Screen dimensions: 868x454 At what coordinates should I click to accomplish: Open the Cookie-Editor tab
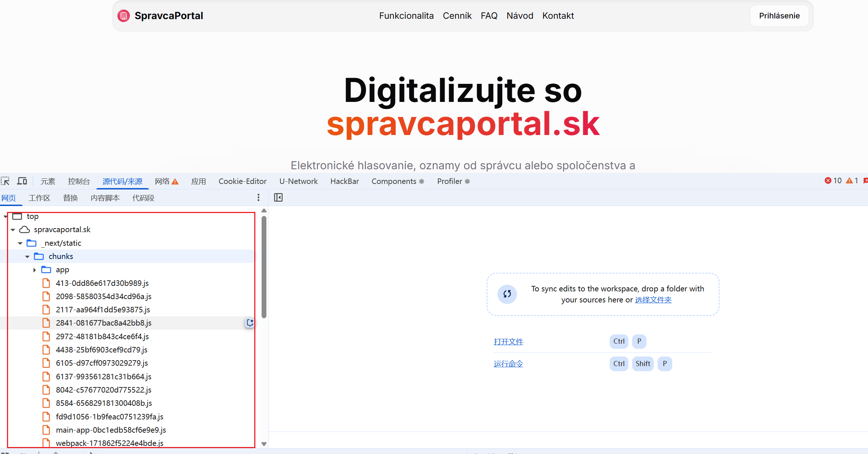pos(242,181)
